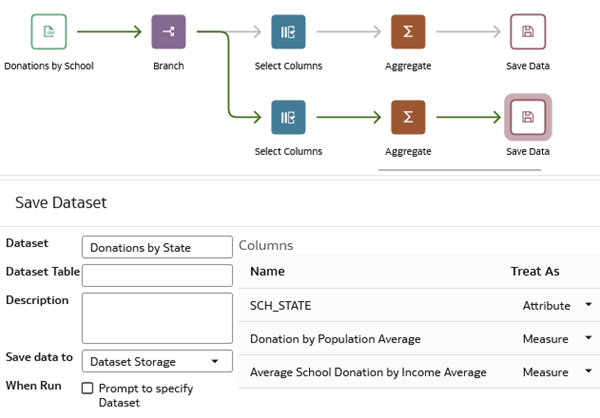Enable Prompt to specify Dataset checkbox
Viewport: 600px width, 418px height.
click(x=88, y=388)
